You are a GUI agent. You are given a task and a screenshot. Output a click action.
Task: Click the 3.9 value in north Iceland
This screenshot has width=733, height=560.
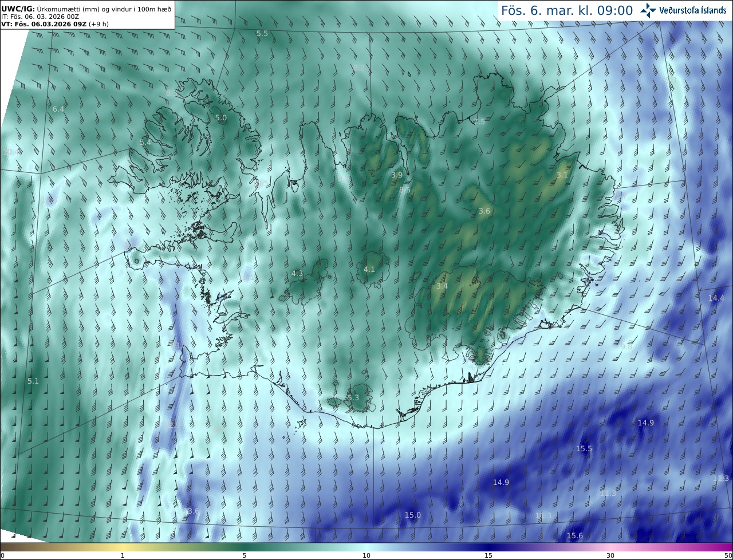point(397,175)
